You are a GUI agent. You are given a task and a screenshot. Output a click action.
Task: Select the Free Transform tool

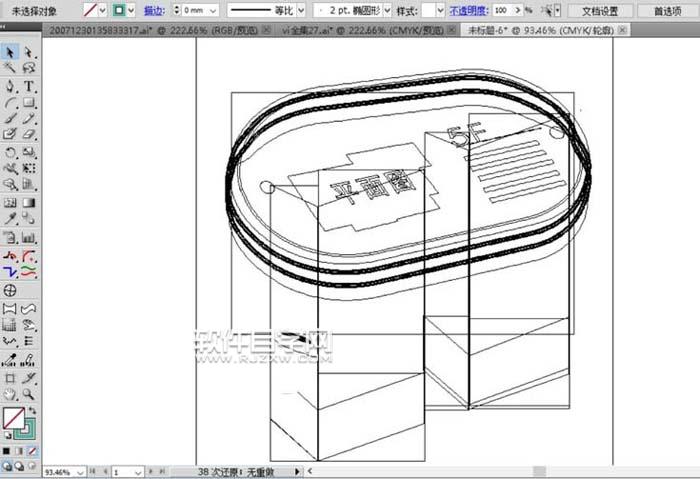pyautogui.click(x=29, y=168)
